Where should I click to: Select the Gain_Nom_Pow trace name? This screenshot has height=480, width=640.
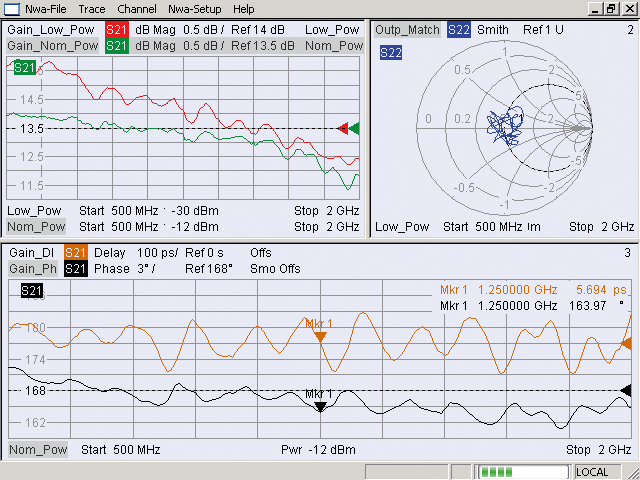(53, 46)
